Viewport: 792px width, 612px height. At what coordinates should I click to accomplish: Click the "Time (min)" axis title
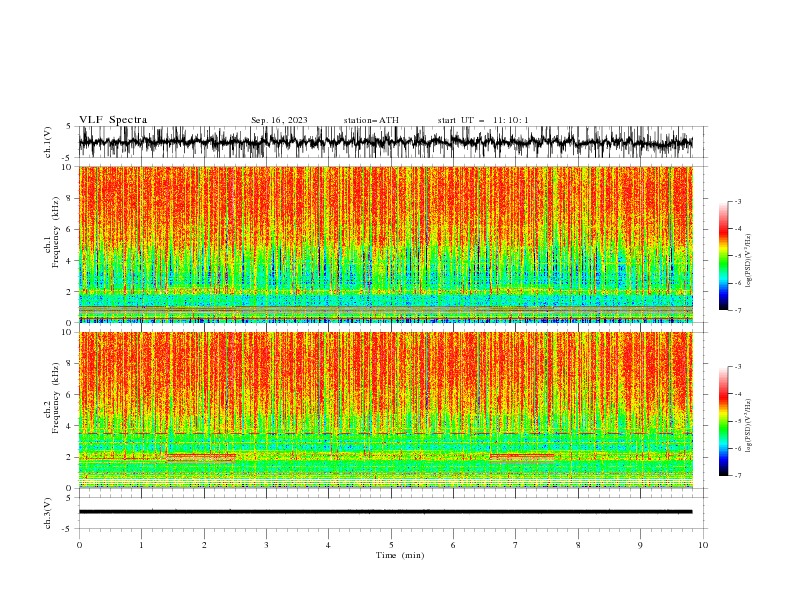[400, 555]
